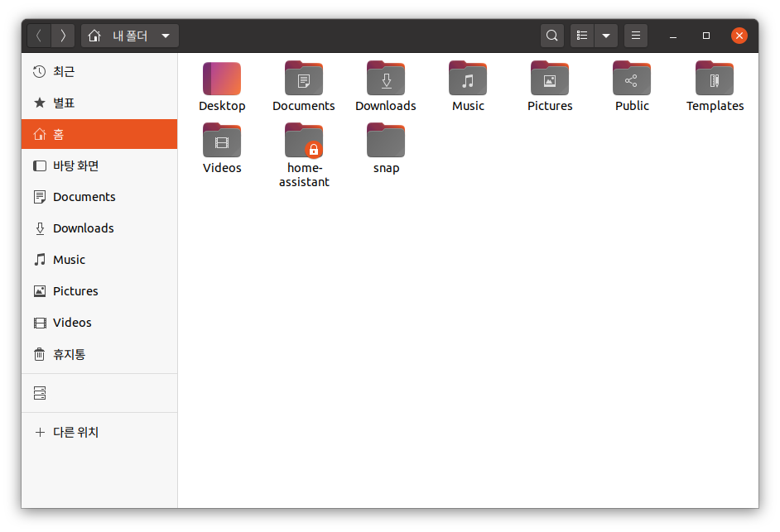Open Documents in the sidebar
The height and width of the screenshot is (532, 780).
pyautogui.click(x=99, y=197)
